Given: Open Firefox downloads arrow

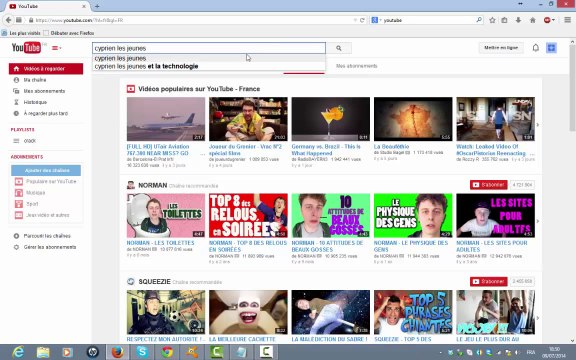Looking at the screenshot, I should 518,20.
